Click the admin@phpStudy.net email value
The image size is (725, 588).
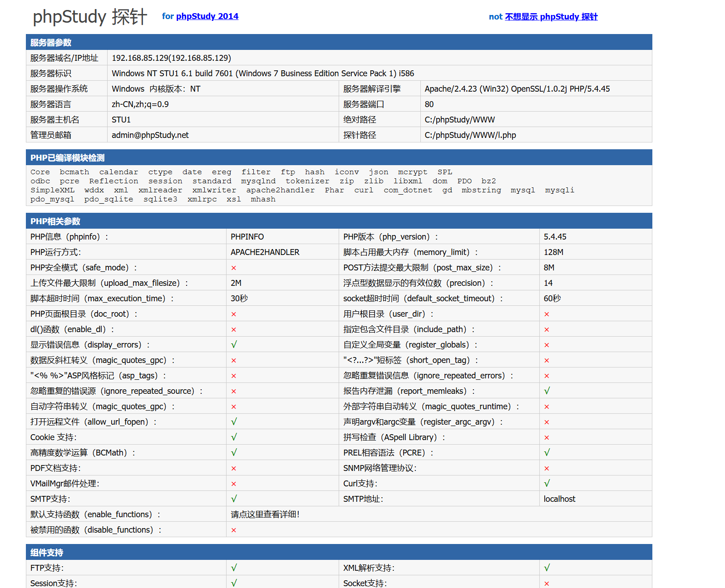tap(150, 135)
